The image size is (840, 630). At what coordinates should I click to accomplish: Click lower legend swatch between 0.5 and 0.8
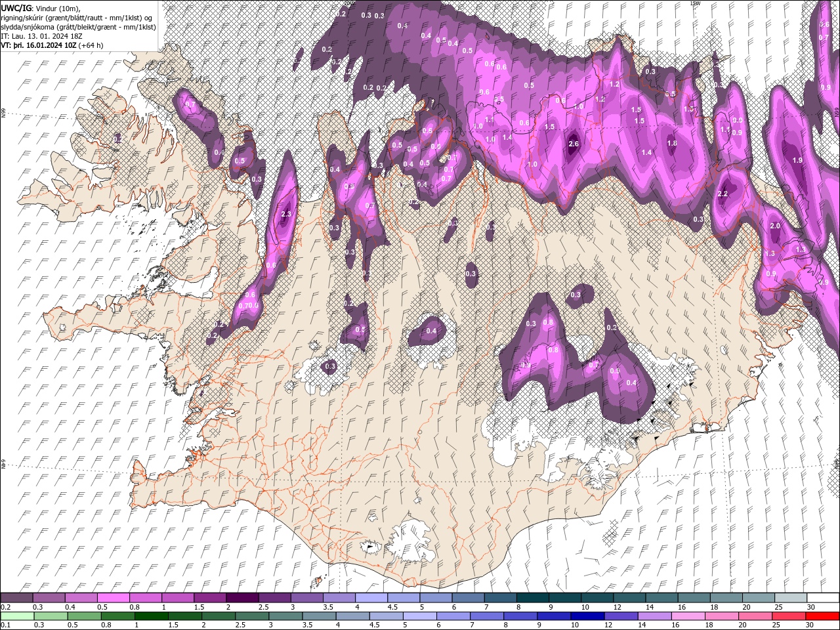[x=83, y=616]
